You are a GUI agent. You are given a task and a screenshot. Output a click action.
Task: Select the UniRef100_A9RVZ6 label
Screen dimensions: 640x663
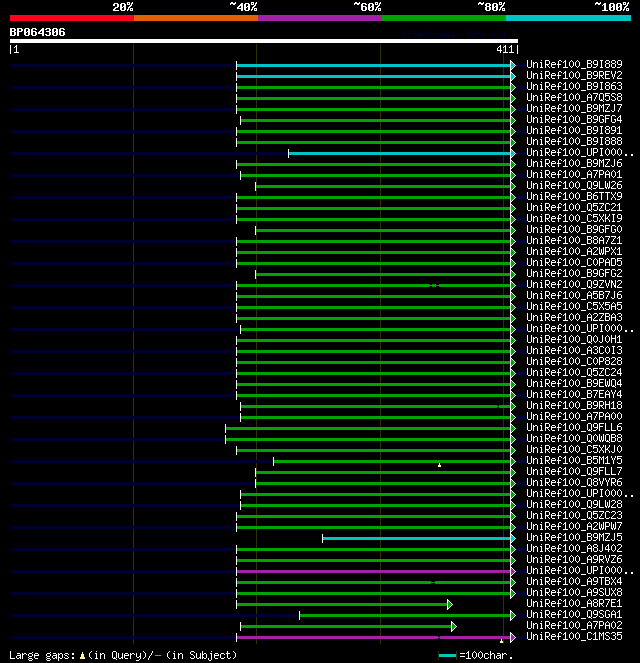coord(574,559)
